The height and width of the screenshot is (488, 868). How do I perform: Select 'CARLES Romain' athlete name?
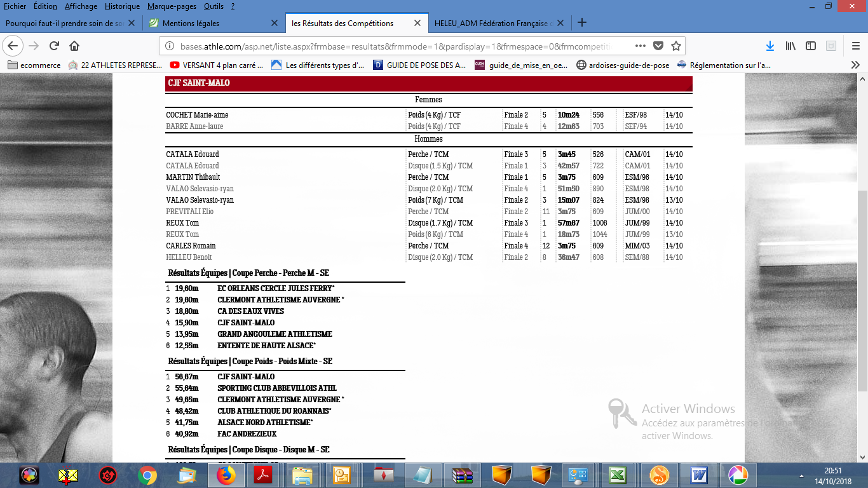[x=191, y=246]
